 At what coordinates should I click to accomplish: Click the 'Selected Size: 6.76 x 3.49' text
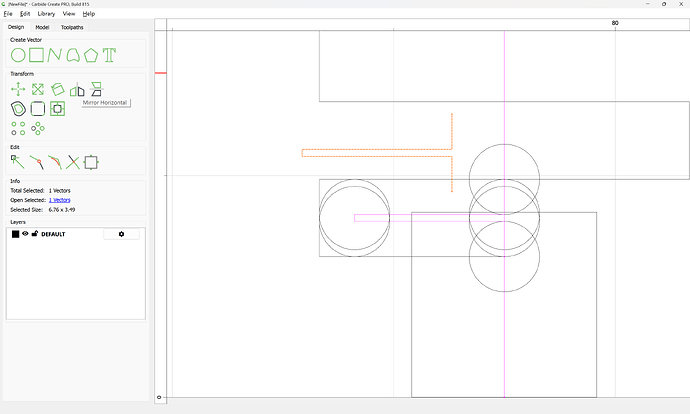(43, 210)
